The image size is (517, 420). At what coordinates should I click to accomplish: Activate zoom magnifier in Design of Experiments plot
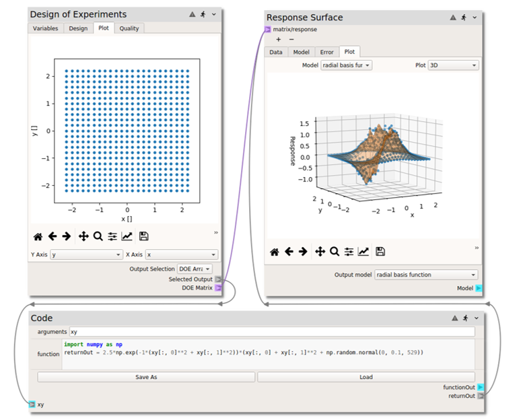coord(98,236)
